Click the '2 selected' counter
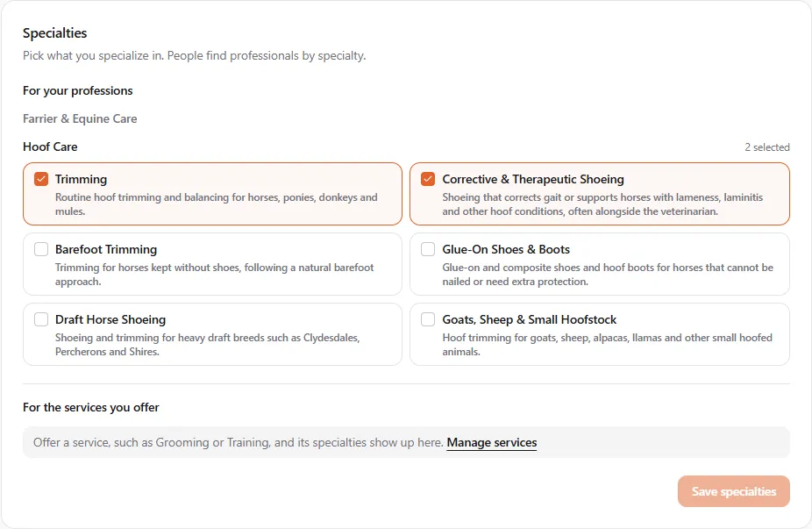The width and height of the screenshot is (812, 529). click(767, 147)
